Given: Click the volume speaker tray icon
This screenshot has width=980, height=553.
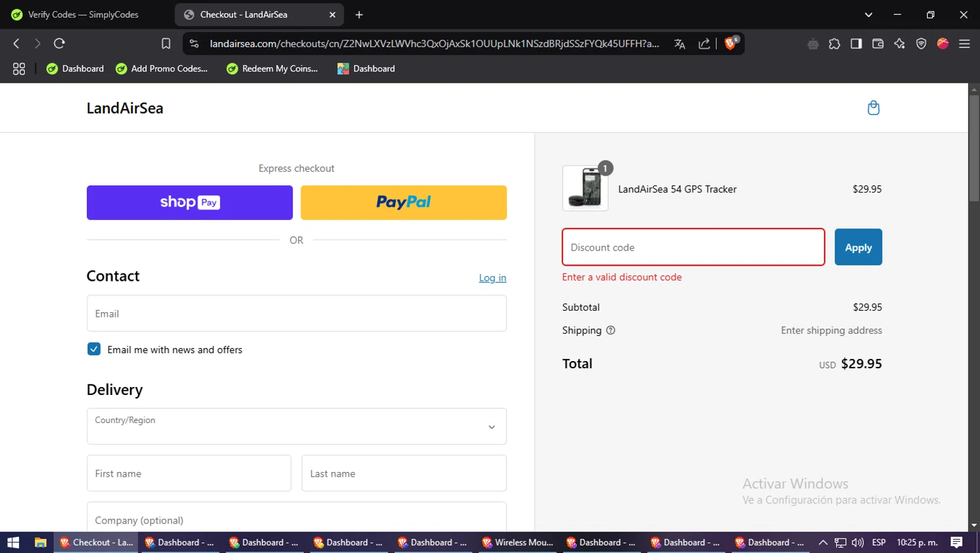Looking at the screenshot, I should click(x=858, y=543).
